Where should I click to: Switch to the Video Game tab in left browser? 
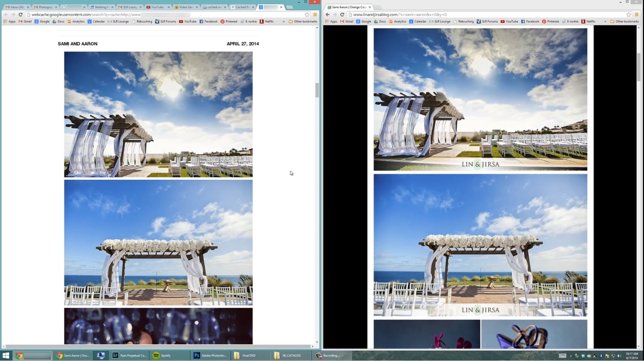(x=184, y=7)
